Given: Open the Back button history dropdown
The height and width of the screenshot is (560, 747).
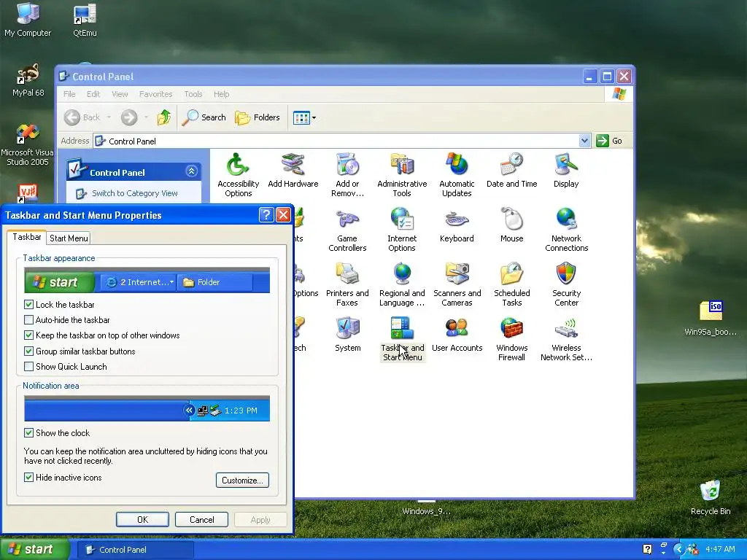Looking at the screenshot, I should tap(109, 117).
